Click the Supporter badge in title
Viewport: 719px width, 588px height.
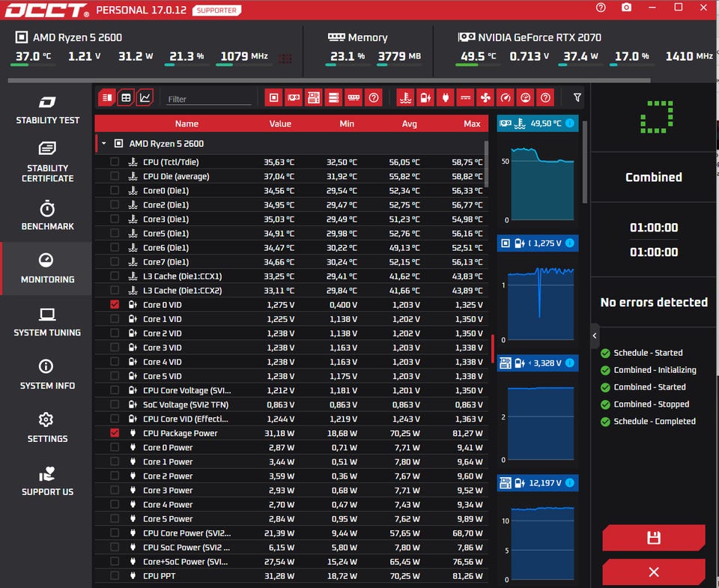tap(217, 10)
